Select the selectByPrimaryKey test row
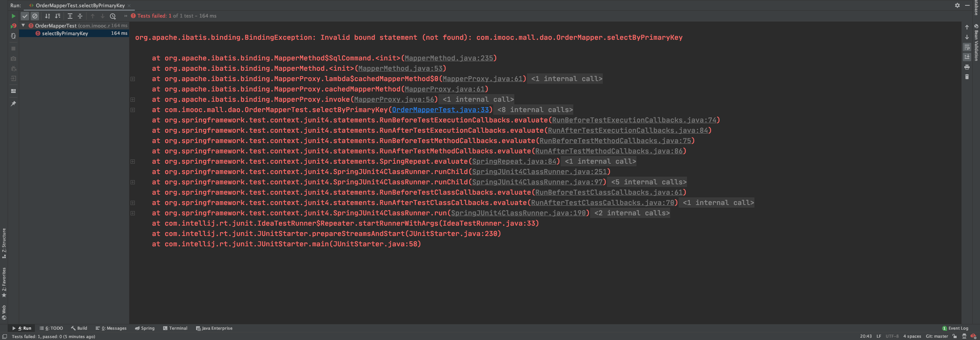 pos(74,33)
